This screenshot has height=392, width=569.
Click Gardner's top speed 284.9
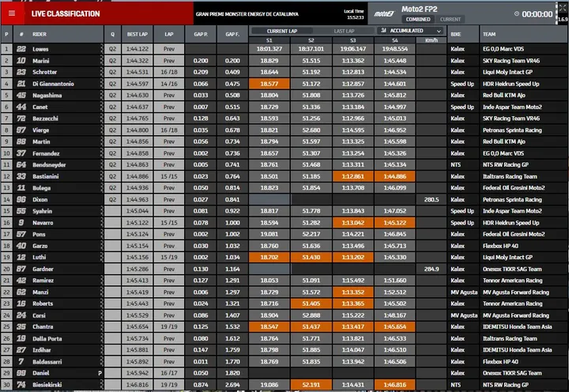(x=431, y=269)
